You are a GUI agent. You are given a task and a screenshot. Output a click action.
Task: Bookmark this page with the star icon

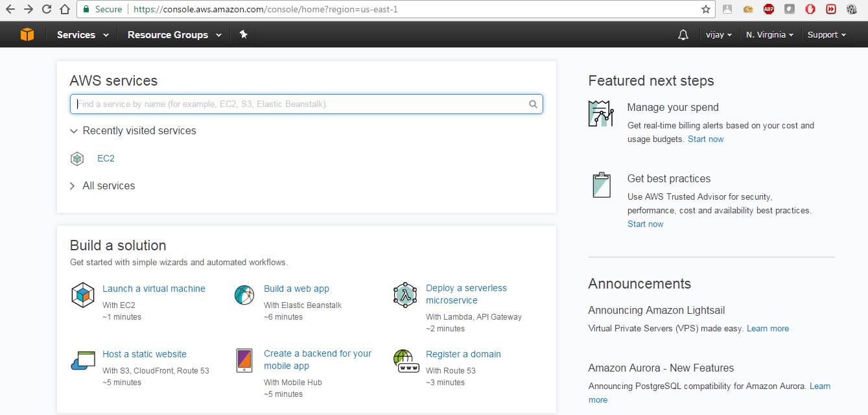point(705,9)
